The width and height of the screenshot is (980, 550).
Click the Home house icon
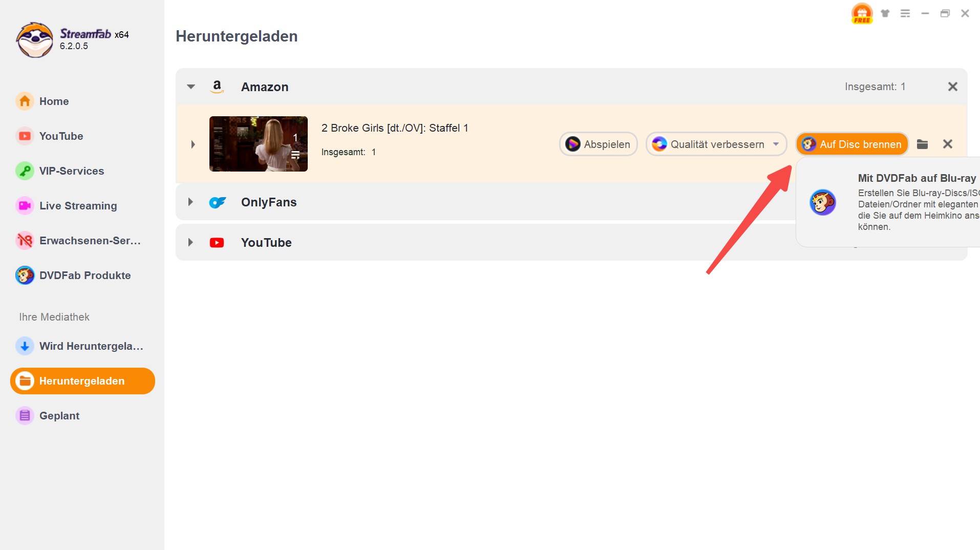coord(25,101)
